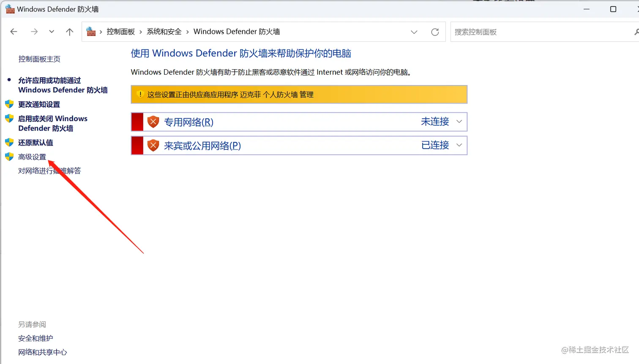Go up one level with the up arrow
This screenshot has width=639, height=364.
(x=70, y=32)
